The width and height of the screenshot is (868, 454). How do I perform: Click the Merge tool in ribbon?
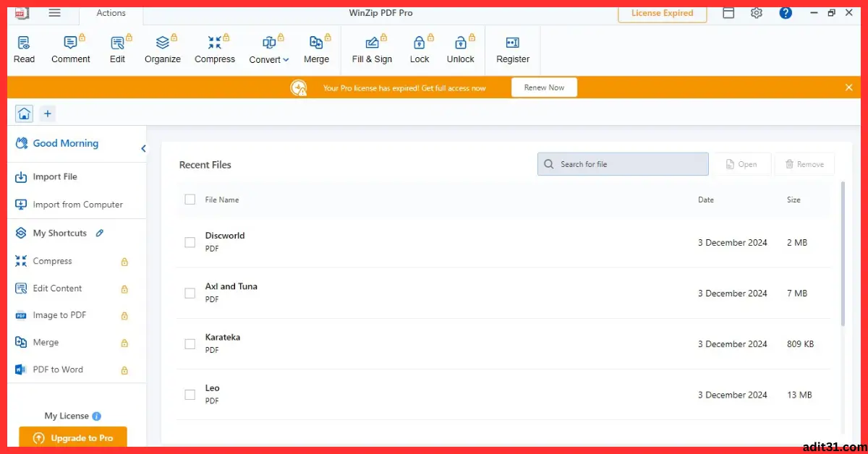pos(316,50)
